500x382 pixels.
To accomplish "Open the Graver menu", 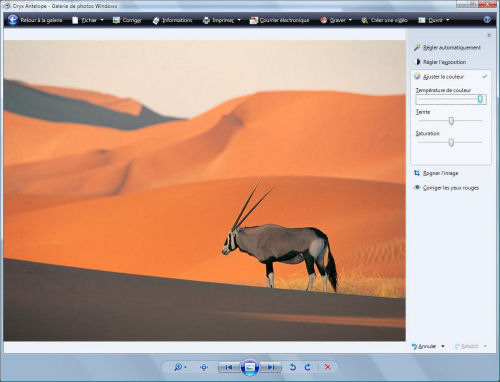I will [x=336, y=20].
